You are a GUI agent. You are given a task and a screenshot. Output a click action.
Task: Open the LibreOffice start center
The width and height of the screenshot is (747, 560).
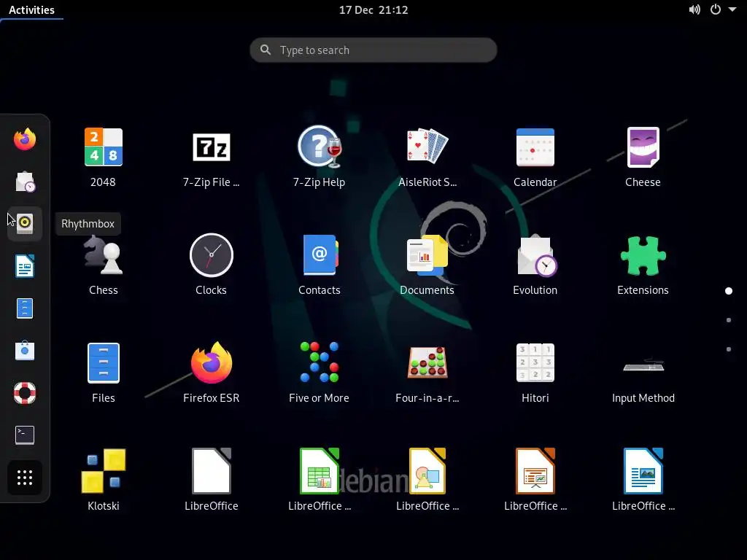click(211, 470)
